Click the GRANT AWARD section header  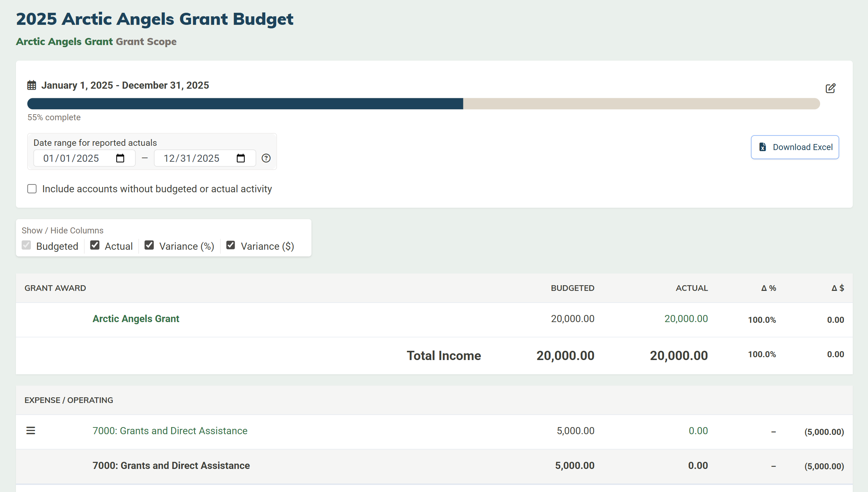(x=55, y=288)
